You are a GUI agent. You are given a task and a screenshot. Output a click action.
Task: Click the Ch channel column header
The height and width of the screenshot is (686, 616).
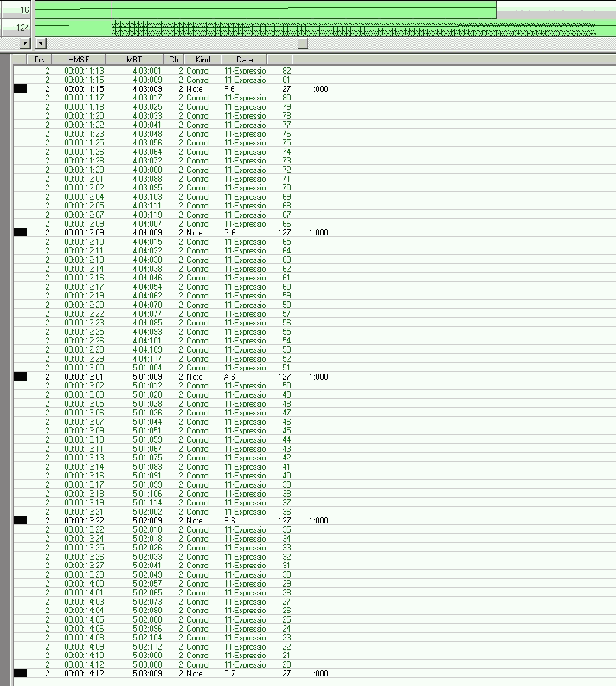pos(174,60)
